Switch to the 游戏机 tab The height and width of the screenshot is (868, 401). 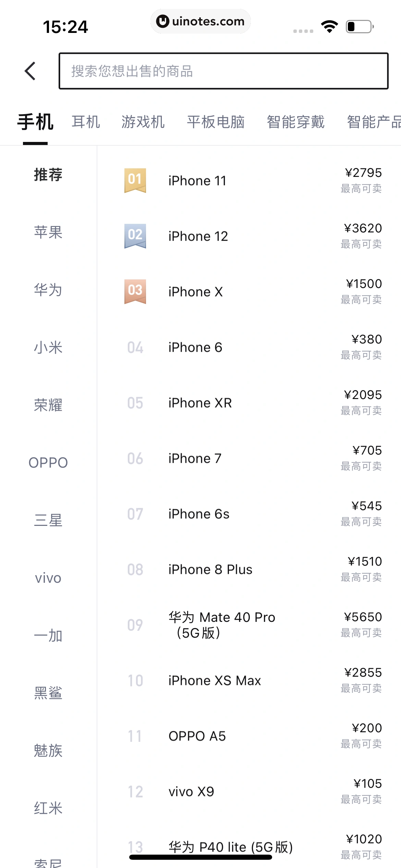tap(143, 122)
